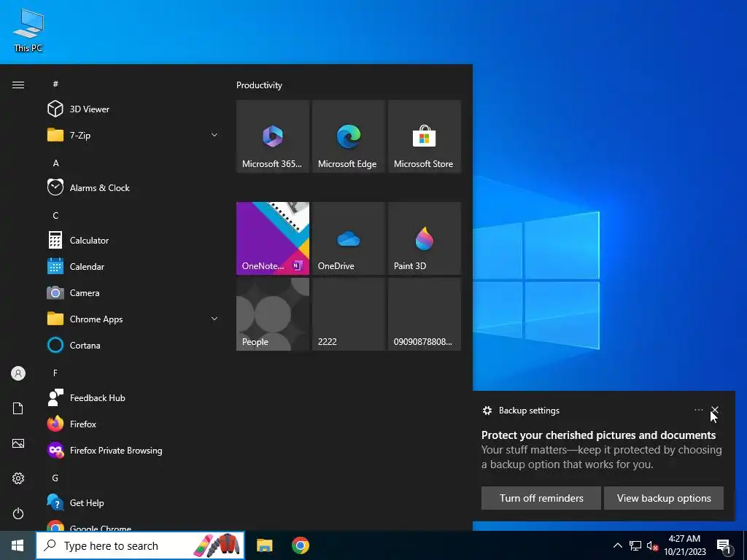This screenshot has height=560, width=747.
Task: Click the F letter header in the app list
Action: click(x=55, y=373)
